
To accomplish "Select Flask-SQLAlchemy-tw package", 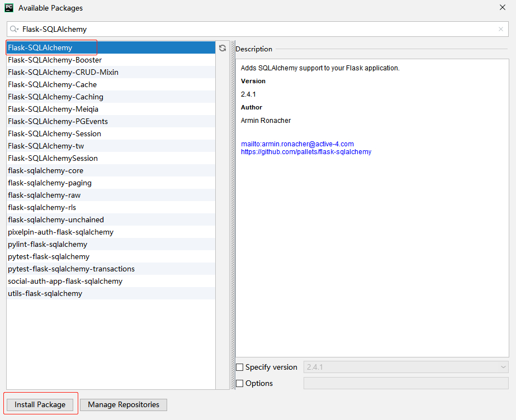I will pos(111,146).
